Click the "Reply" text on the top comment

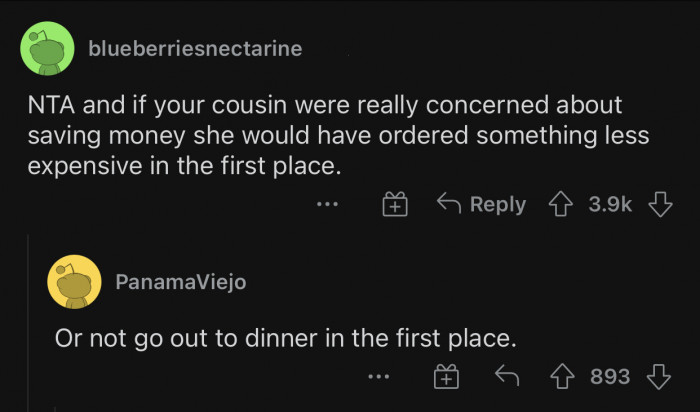[497, 204]
